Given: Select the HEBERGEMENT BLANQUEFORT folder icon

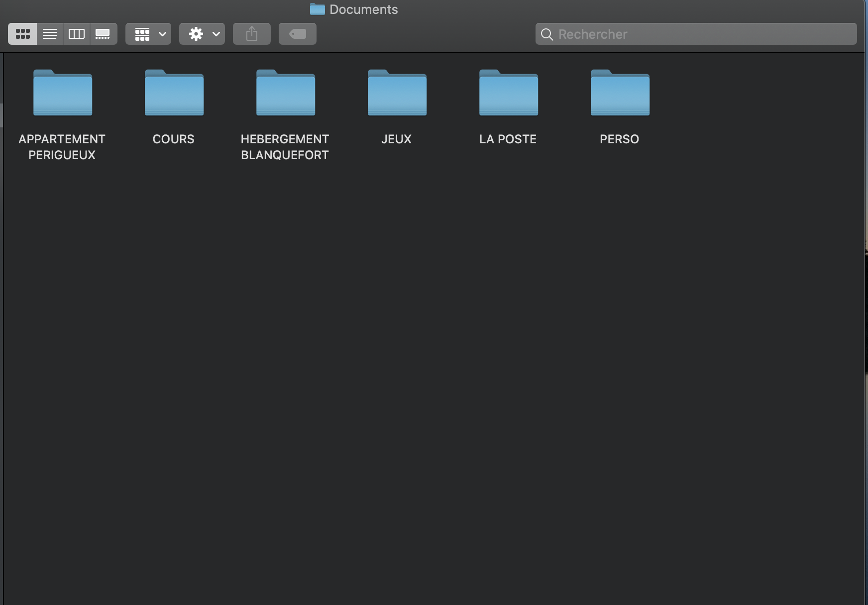Looking at the screenshot, I should pyautogui.click(x=286, y=93).
